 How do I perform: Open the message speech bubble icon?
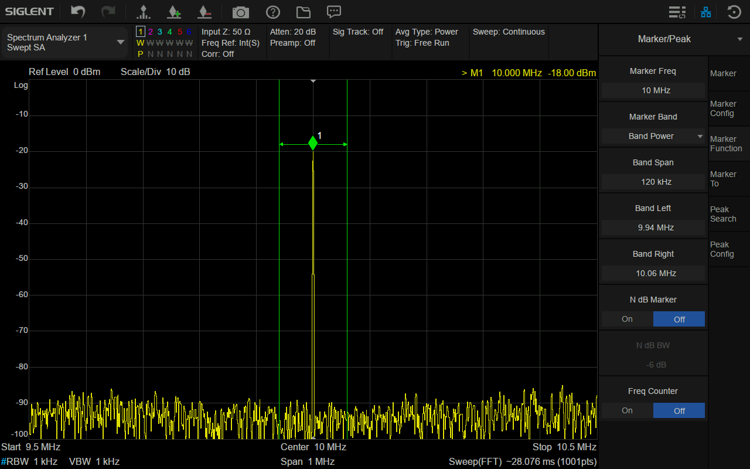(x=334, y=12)
